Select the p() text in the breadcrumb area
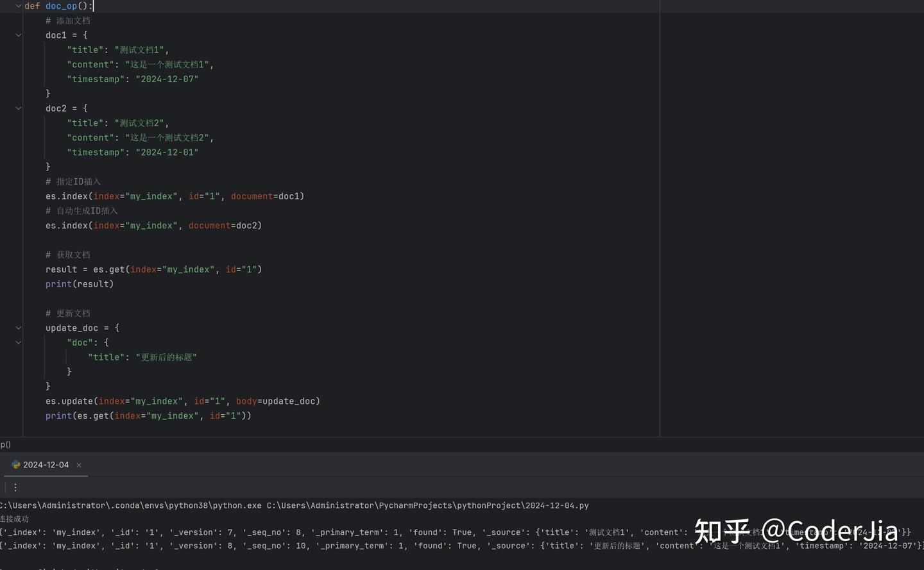Image resolution: width=924 pixels, height=570 pixels. point(6,444)
